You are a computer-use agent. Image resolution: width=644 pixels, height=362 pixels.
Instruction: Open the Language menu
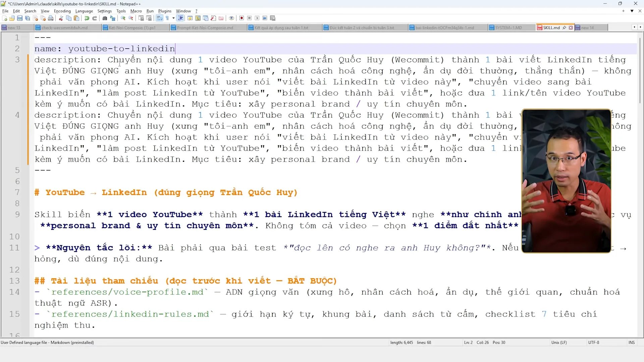coord(84,11)
